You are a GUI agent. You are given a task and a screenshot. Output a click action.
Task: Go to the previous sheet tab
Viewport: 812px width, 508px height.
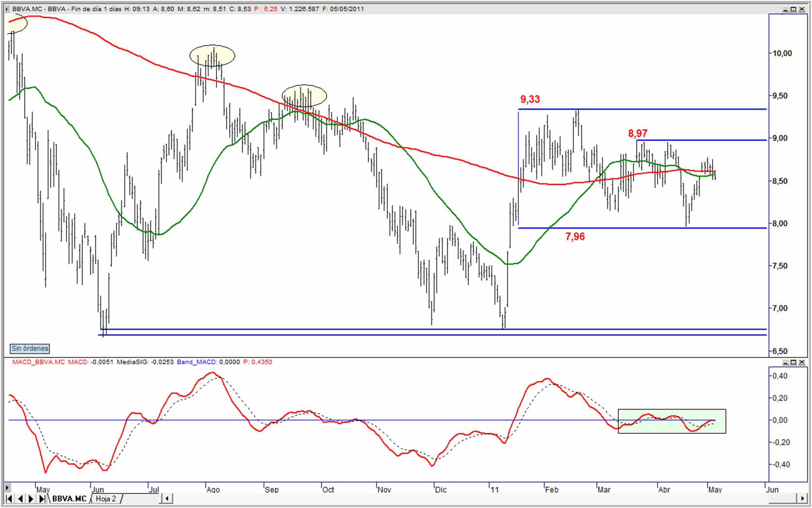[x=20, y=498]
